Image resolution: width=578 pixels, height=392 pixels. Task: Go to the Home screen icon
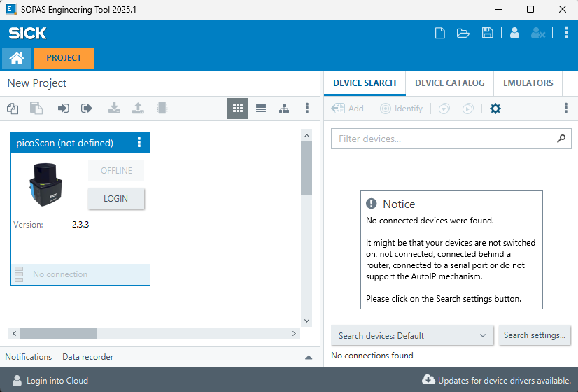(17, 58)
